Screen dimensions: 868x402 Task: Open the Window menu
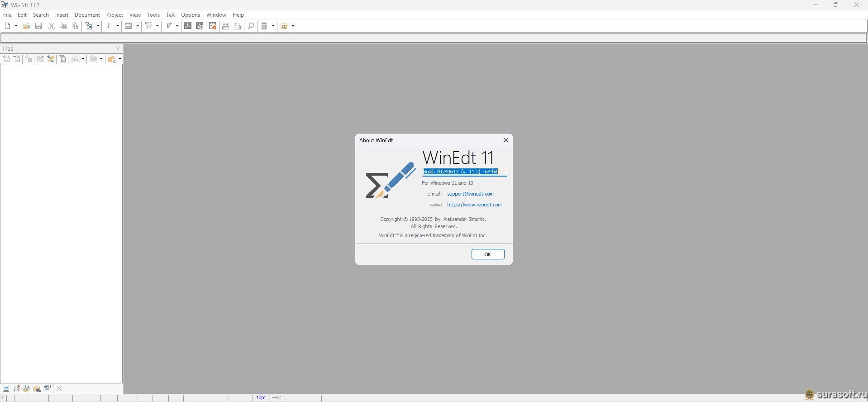tap(216, 15)
